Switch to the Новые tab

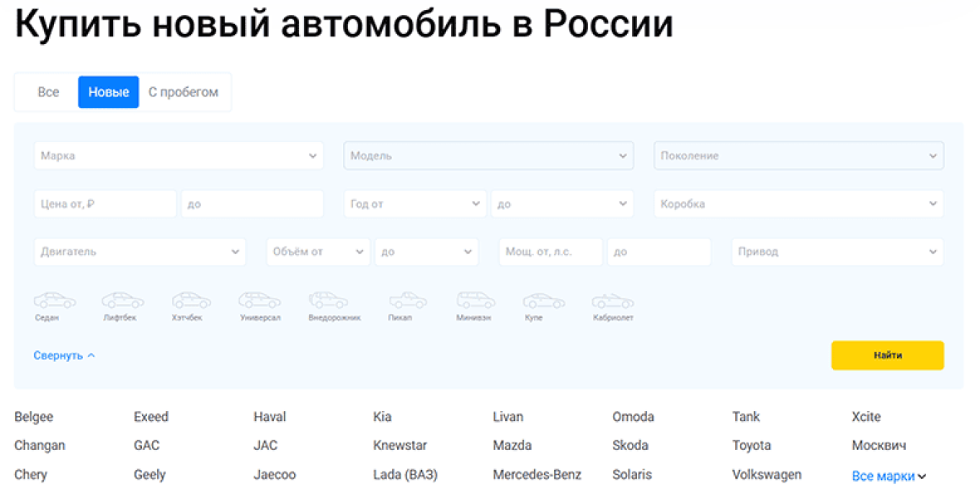point(108,92)
